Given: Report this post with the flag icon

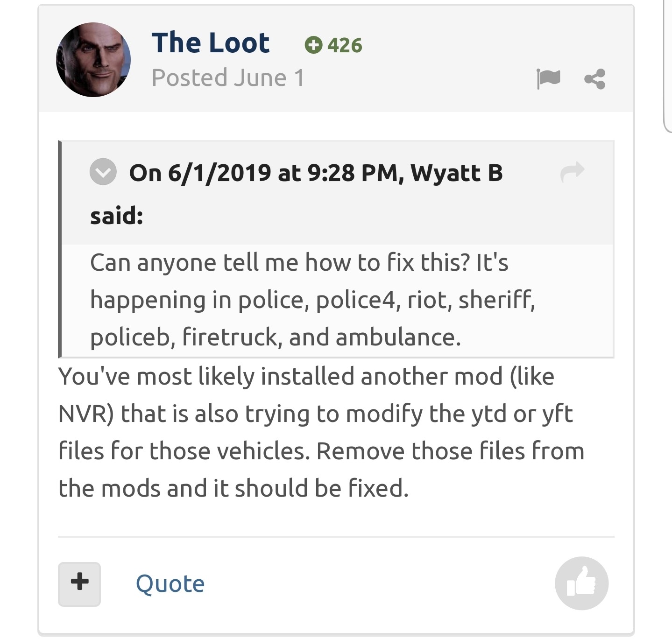Looking at the screenshot, I should [x=548, y=78].
